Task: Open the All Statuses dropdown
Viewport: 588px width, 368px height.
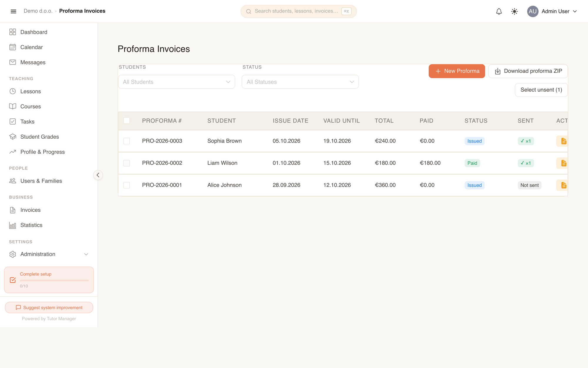Action: (300, 82)
